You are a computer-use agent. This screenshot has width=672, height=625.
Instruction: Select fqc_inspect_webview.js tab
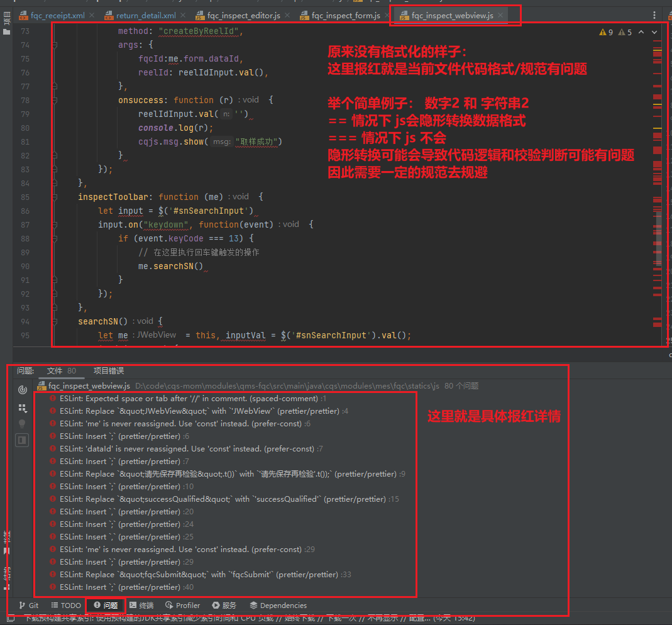[x=452, y=16]
